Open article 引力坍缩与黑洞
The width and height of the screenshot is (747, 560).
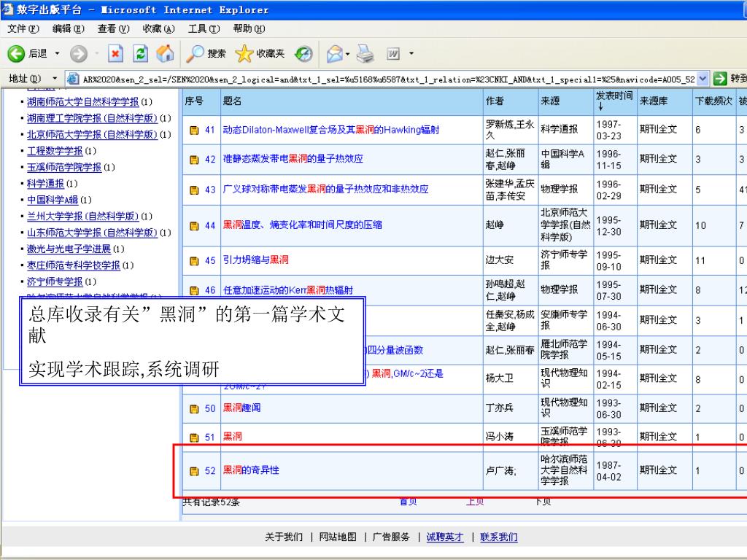[x=256, y=260]
